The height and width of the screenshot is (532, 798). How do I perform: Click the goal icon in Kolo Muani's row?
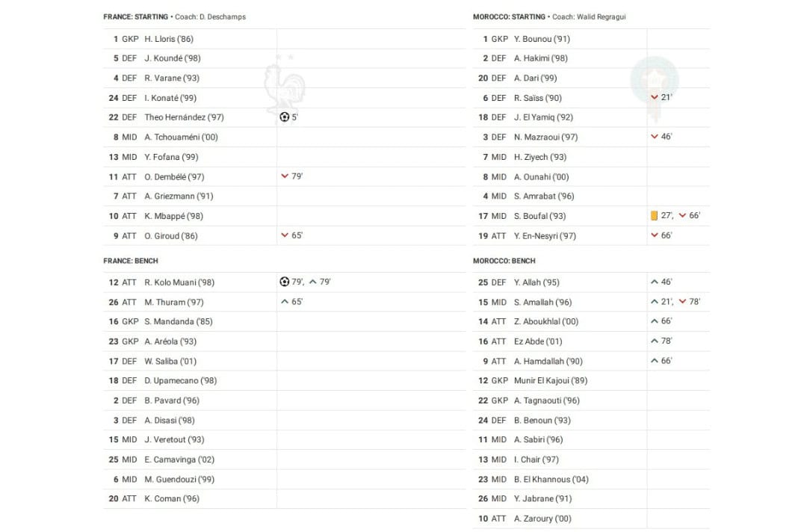(x=285, y=282)
